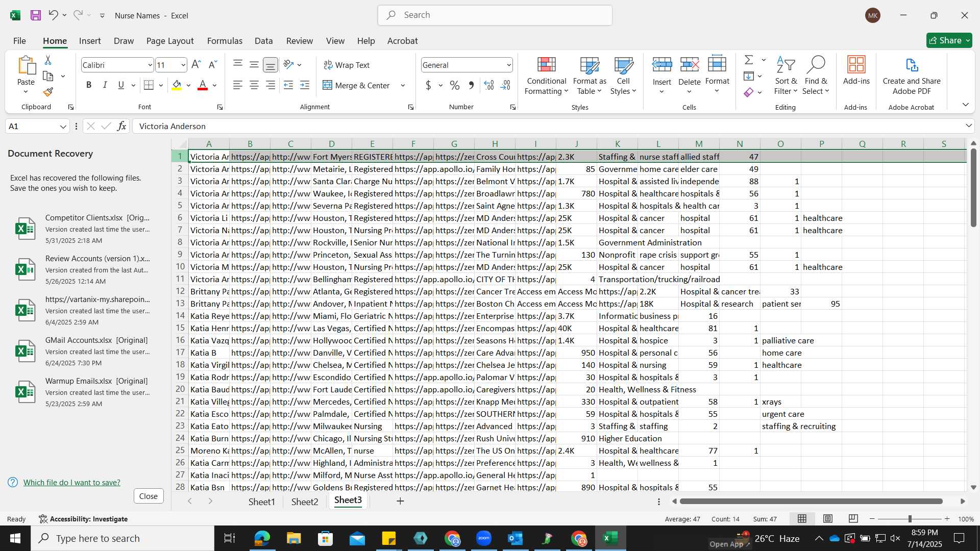980x551 pixels.
Task: Click the Search box in title bar
Action: point(495,15)
